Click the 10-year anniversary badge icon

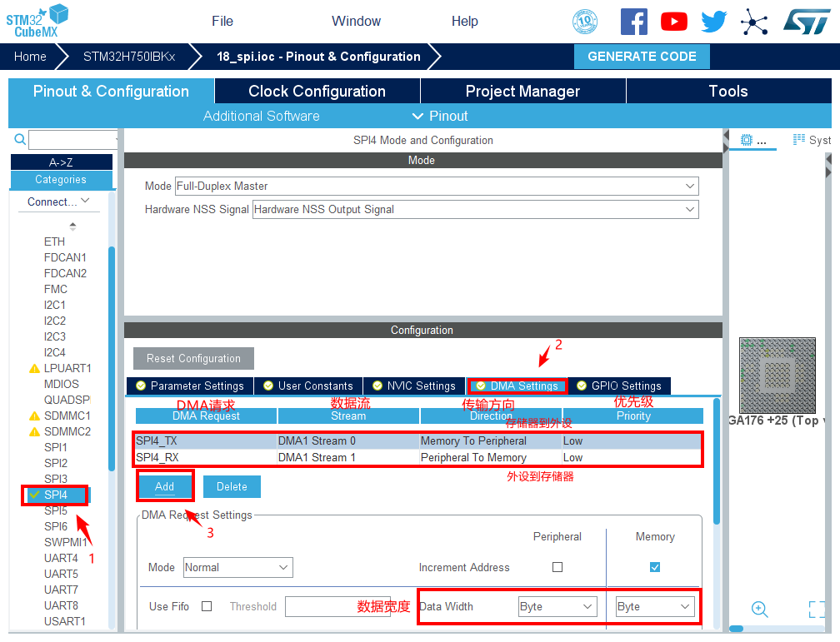pyautogui.click(x=585, y=22)
